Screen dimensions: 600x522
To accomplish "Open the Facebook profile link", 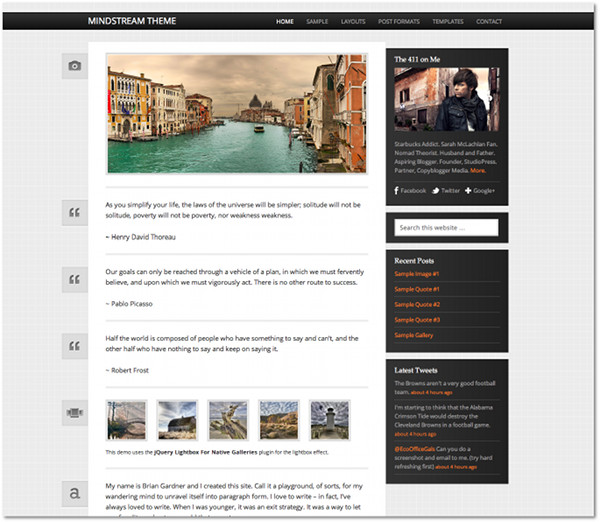I will pos(410,191).
